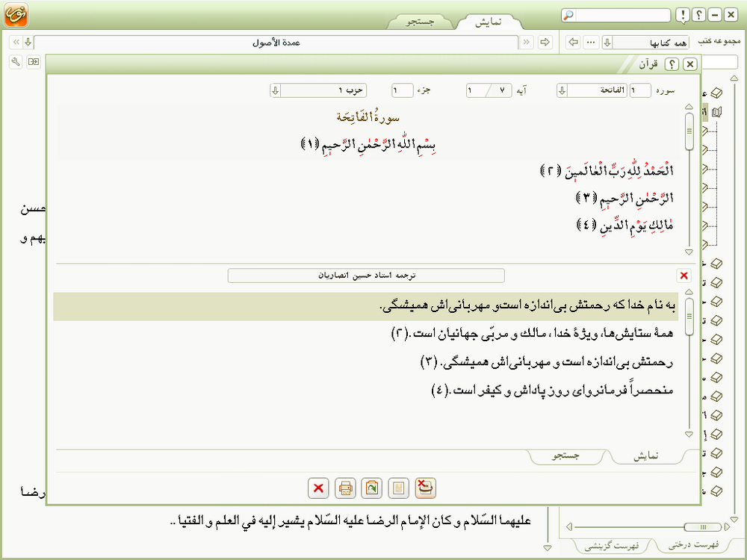Click the search input field at top
This screenshot has width=747, height=560.
pyautogui.click(x=626, y=15)
